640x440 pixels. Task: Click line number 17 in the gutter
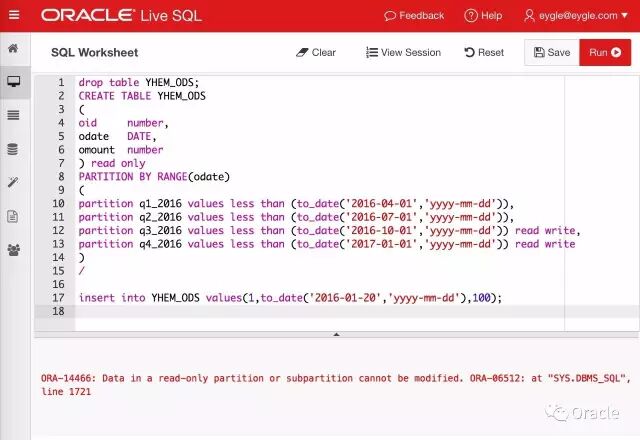tap(58, 298)
